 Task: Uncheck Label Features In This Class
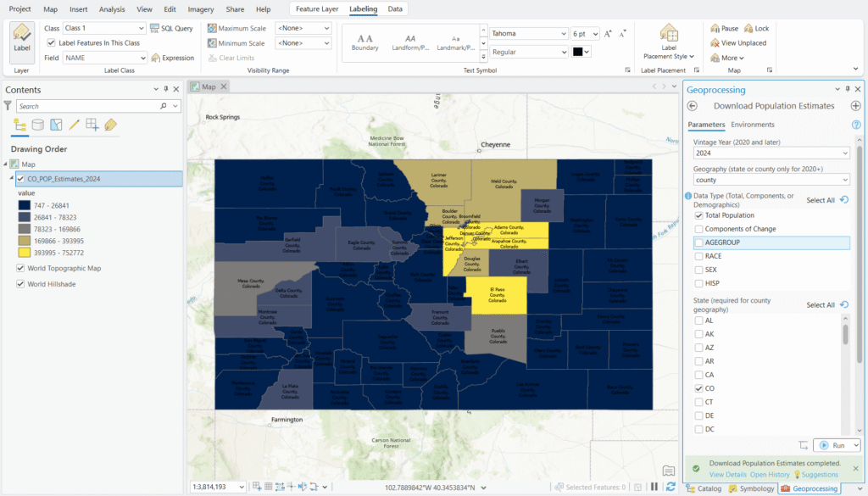coord(52,42)
